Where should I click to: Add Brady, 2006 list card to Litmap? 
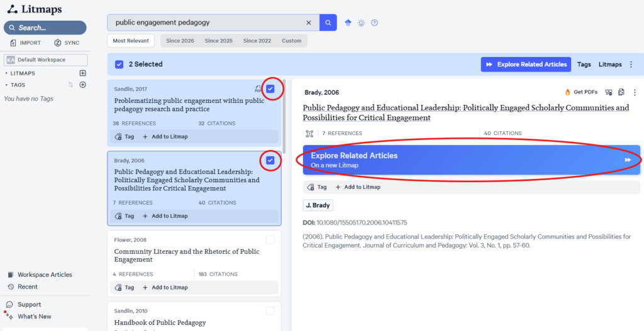[165, 215]
